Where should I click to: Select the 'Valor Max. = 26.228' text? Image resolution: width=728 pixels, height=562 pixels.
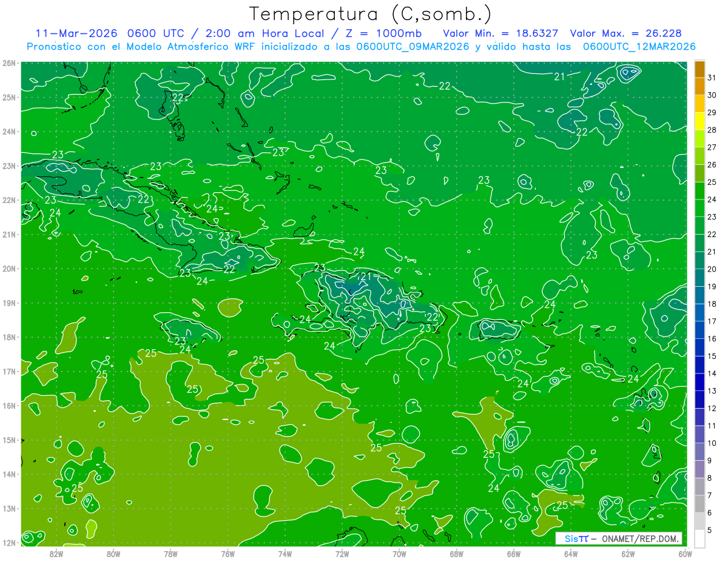tap(626, 33)
